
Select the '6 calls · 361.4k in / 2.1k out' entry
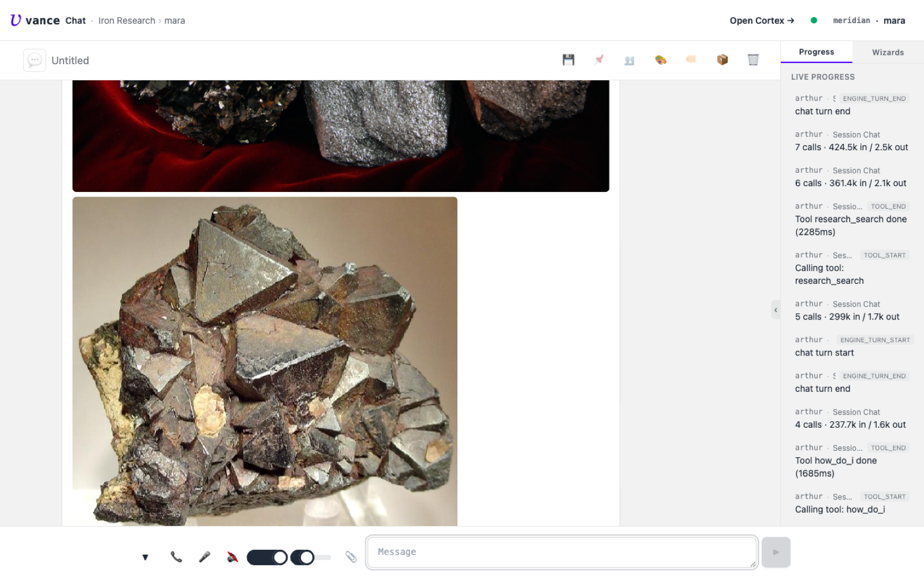[852, 177]
